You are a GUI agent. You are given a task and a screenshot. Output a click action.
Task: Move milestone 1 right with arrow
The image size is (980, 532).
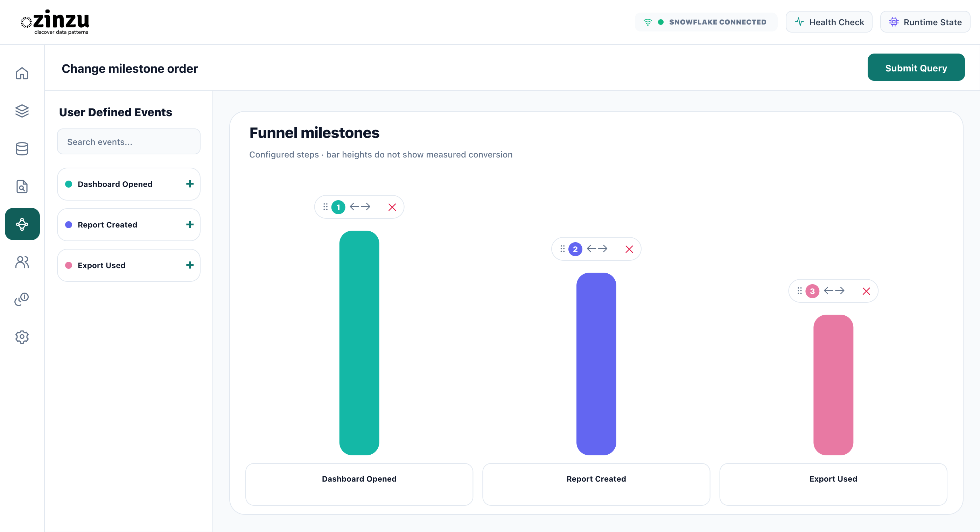point(366,206)
